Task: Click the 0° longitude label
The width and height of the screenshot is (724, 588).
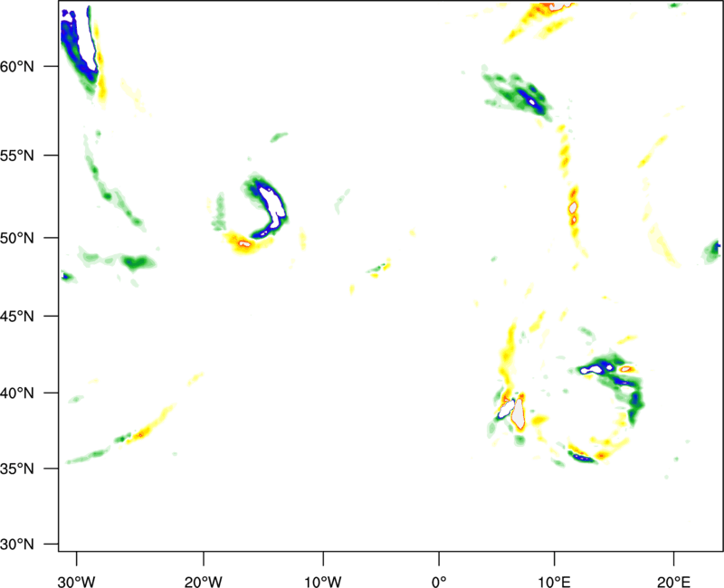Action: pos(439,582)
